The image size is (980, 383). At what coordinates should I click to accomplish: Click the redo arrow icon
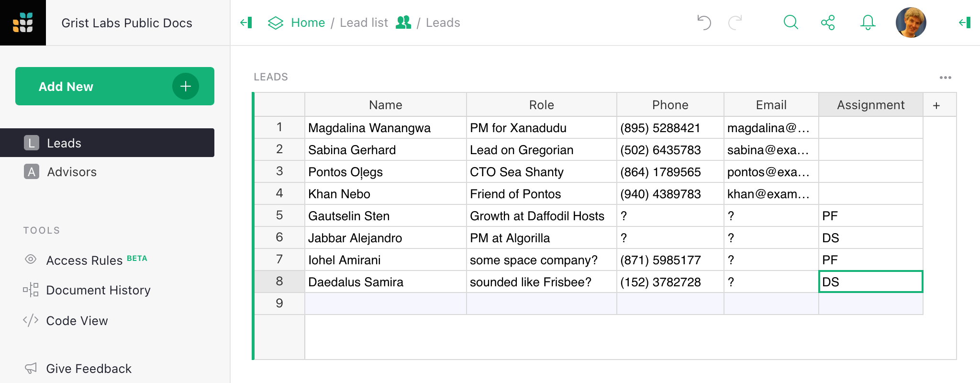(735, 23)
